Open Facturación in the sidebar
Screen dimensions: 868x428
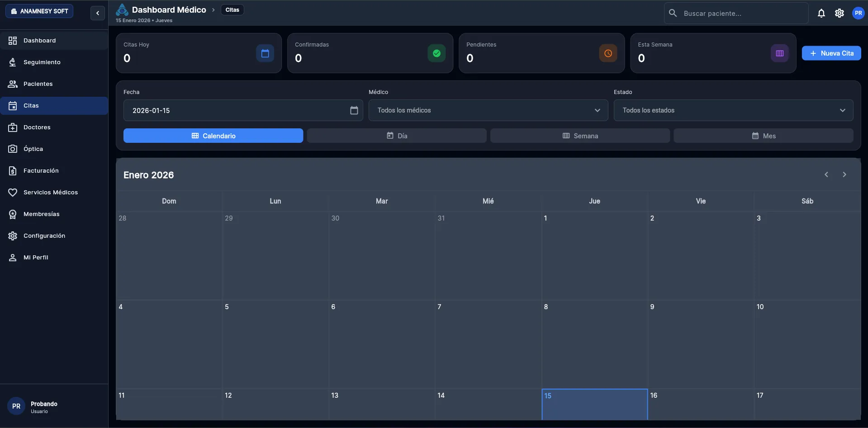coord(54,171)
